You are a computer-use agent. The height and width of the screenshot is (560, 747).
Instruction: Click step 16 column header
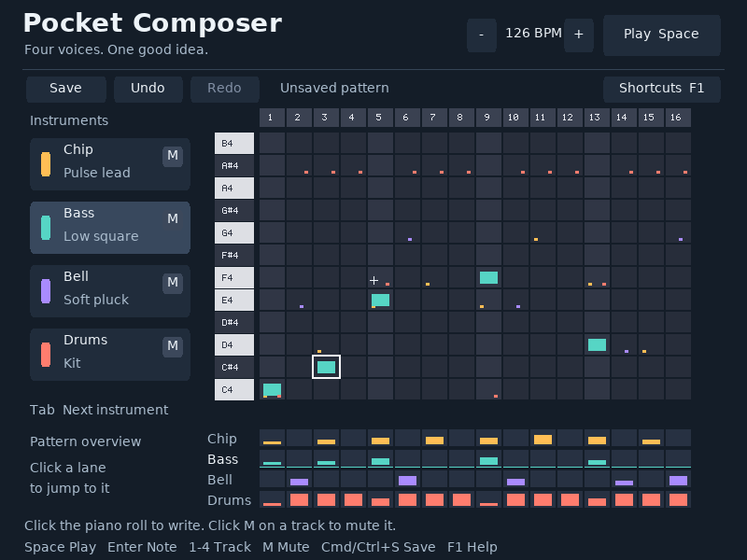tap(678, 118)
